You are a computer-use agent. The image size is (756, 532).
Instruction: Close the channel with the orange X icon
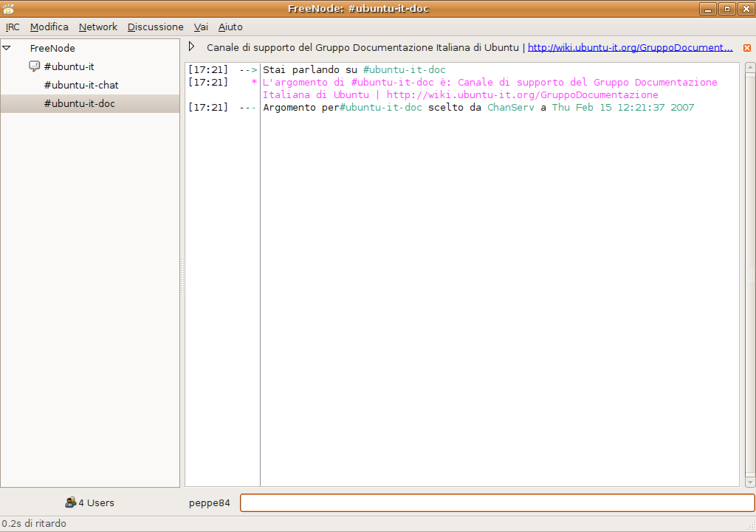pos(747,48)
